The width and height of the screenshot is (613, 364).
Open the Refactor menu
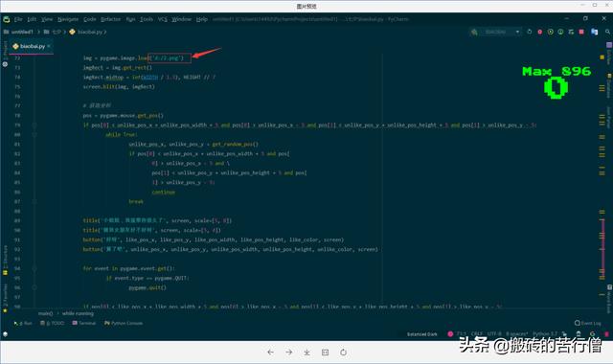(x=111, y=19)
